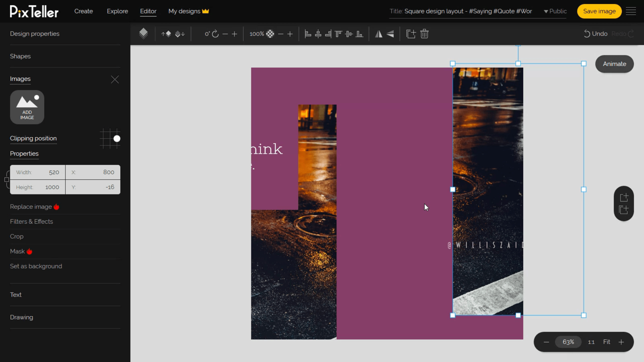Decrease rotation with minus button
This screenshot has height=362, width=644.
pyautogui.click(x=225, y=34)
